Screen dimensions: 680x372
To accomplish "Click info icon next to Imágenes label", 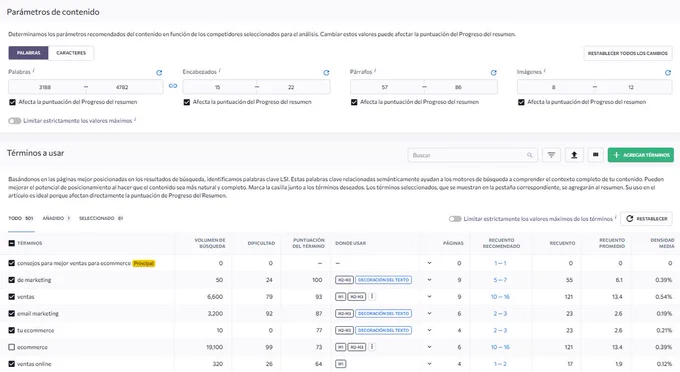I will point(544,70).
